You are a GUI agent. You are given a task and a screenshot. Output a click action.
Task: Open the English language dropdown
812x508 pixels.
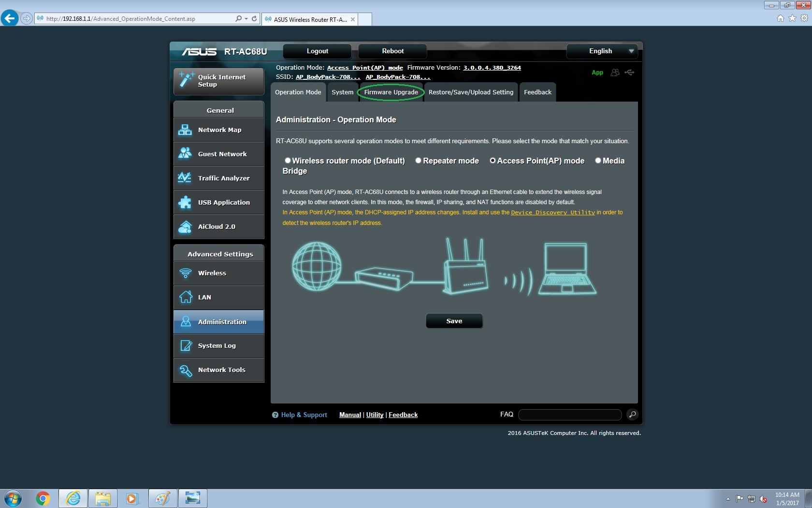[602, 51]
